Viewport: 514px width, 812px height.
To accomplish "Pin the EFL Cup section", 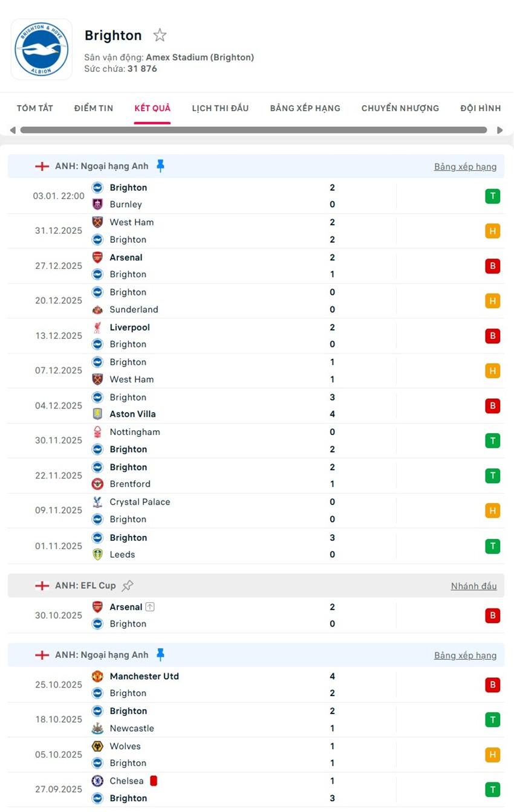I will tap(127, 584).
